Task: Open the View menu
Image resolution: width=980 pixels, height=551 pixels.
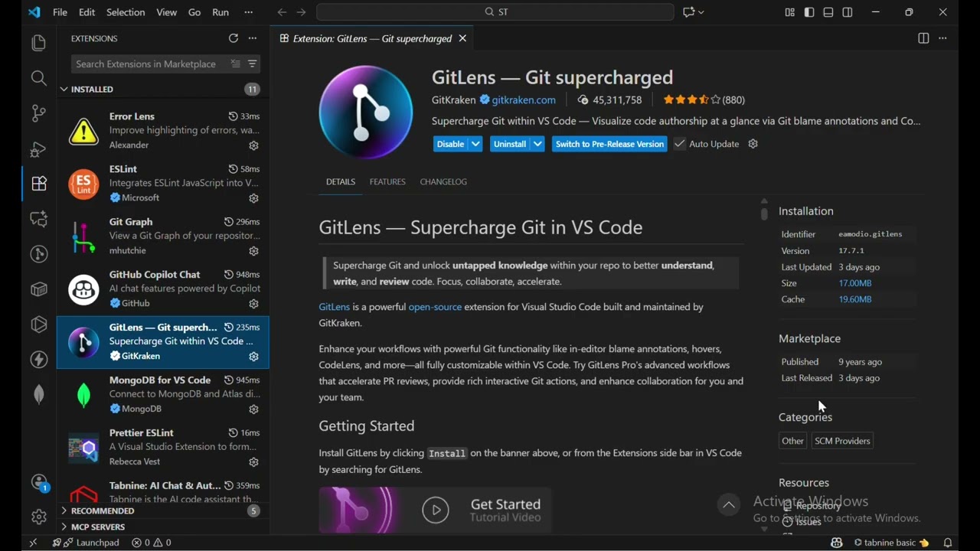Action: (167, 12)
